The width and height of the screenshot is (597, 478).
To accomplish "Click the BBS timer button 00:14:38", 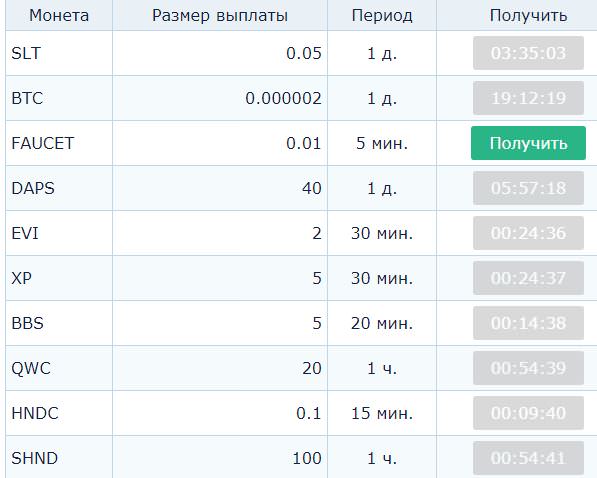I will [528, 323].
